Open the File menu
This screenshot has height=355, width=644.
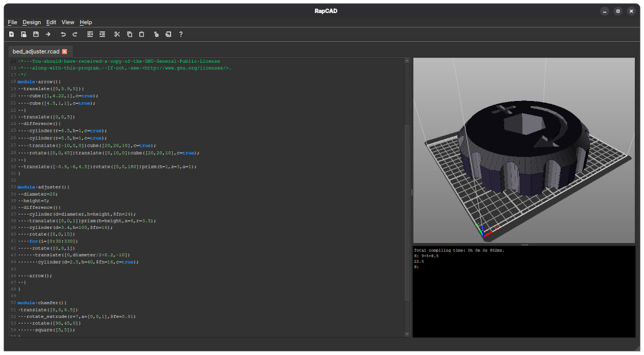(13, 22)
